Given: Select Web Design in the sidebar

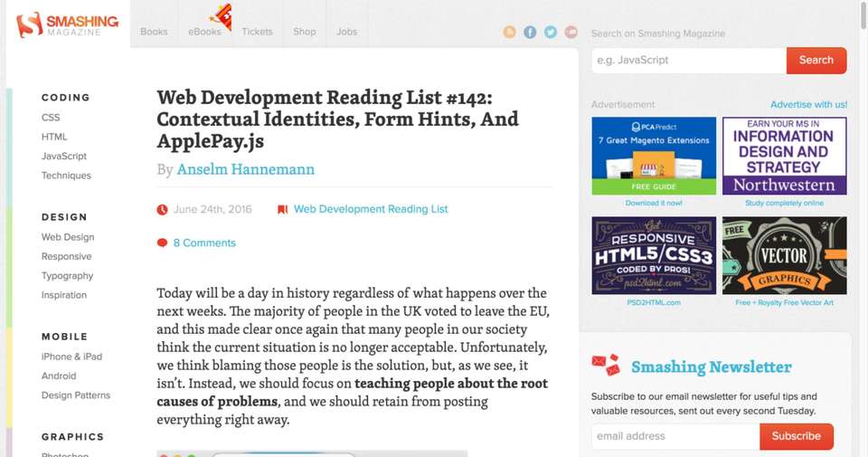Looking at the screenshot, I should coord(68,237).
